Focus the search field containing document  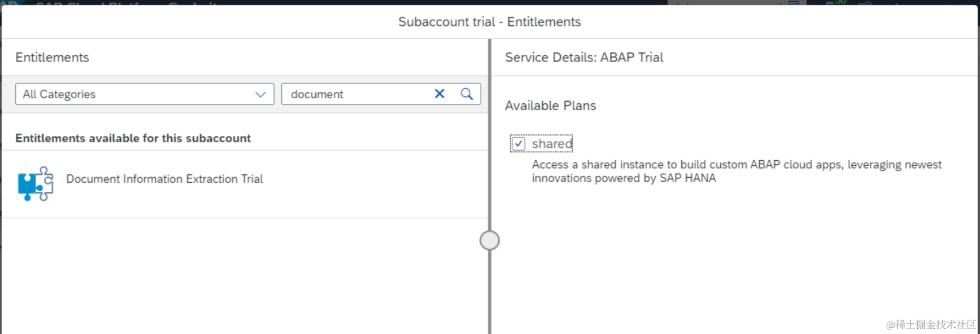356,94
